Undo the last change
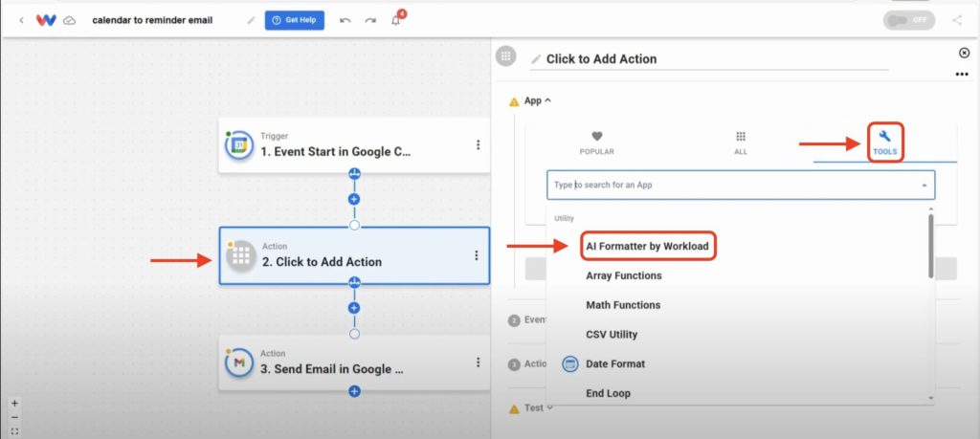 tap(345, 20)
